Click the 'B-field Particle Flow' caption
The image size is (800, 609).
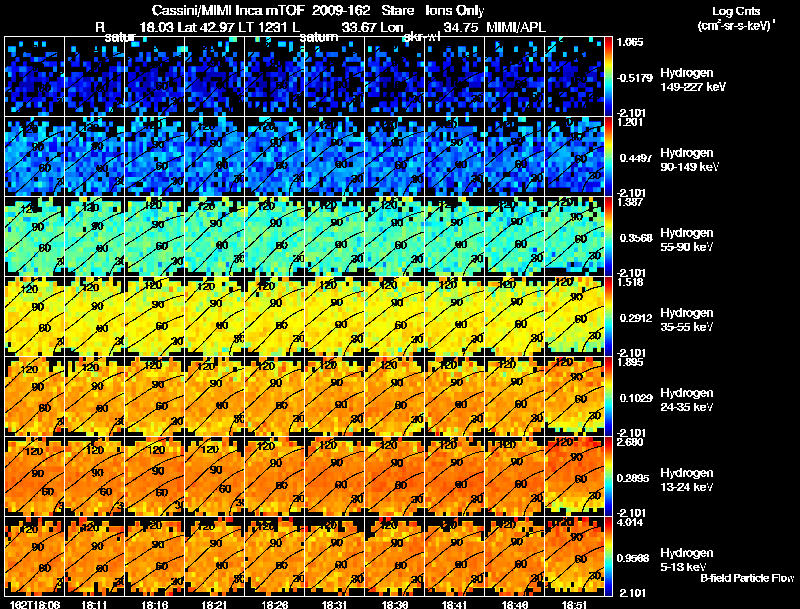(x=747, y=578)
